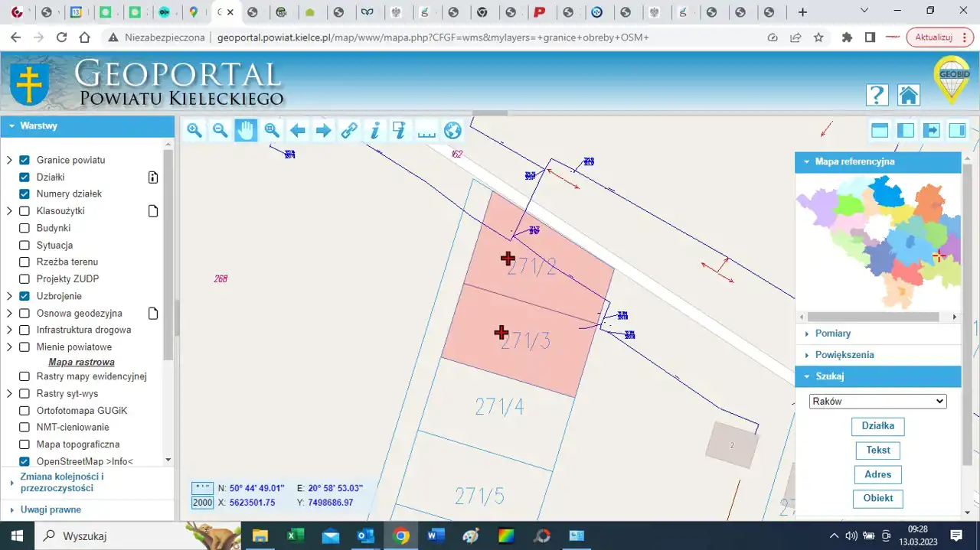The image size is (980, 550).
Task: Click the Adres search button
Action: (x=877, y=474)
